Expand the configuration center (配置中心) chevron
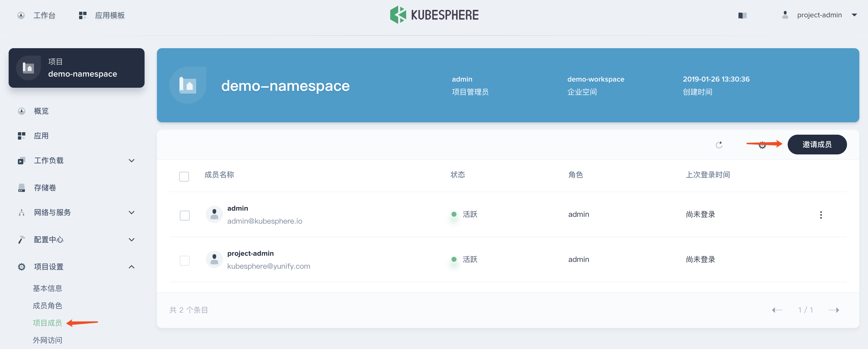Viewport: 868px width, 349px height. tap(132, 240)
